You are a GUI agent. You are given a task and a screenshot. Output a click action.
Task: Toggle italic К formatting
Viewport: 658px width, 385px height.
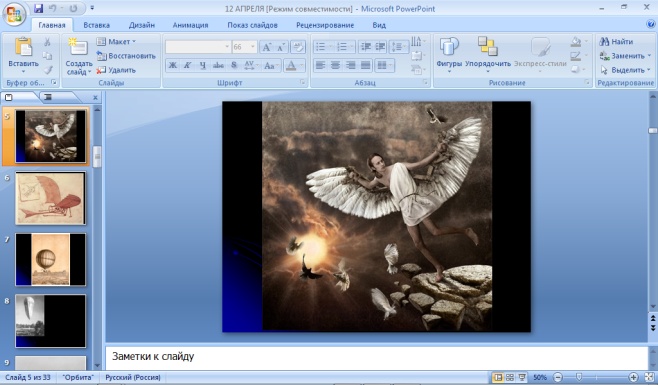(188, 65)
